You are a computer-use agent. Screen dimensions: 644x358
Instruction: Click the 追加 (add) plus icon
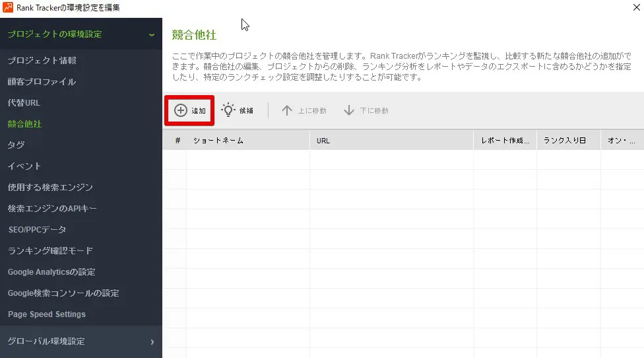(x=180, y=110)
